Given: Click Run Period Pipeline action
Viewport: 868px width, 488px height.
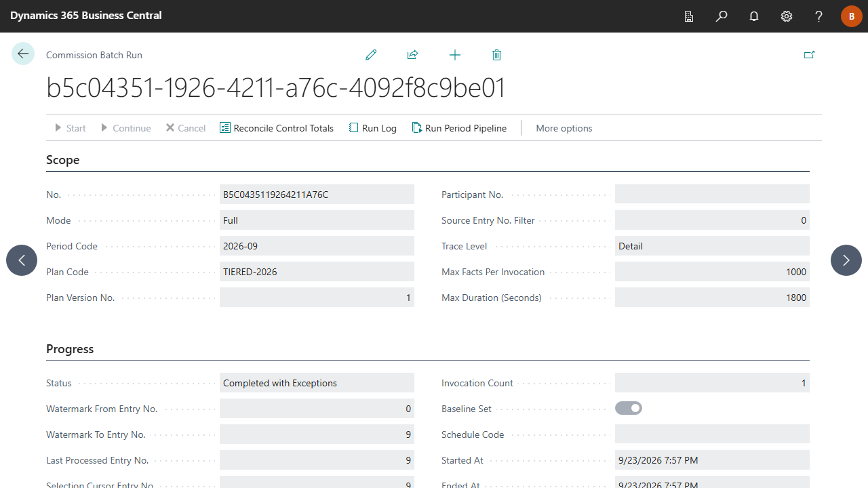Looking at the screenshot, I should pos(459,128).
